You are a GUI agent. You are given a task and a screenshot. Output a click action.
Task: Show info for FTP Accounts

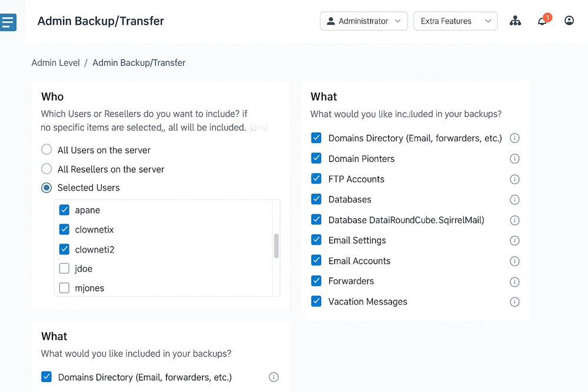(514, 180)
